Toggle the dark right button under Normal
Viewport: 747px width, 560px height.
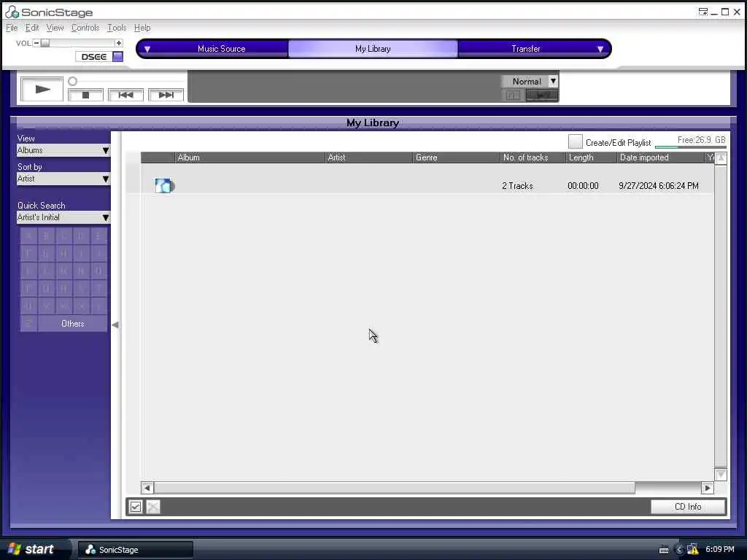point(542,96)
